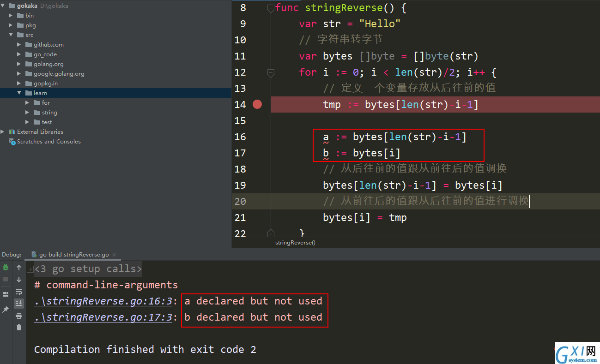
Task: Print console output with printer icon
Action: tap(19, 316)
